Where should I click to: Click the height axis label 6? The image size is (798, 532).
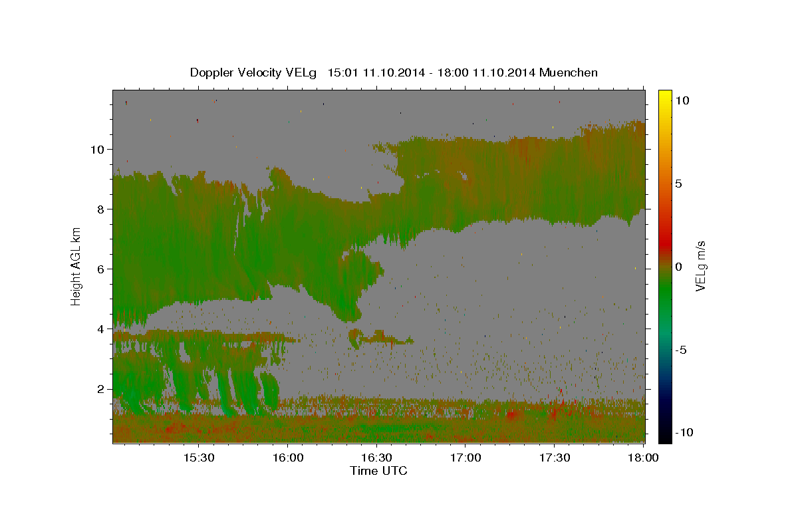point(101,269)
